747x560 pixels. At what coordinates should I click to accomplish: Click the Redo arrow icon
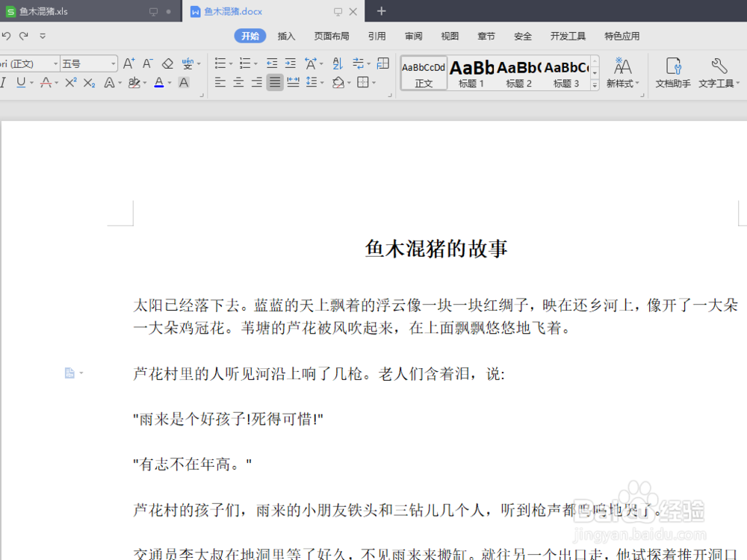click(24, 36)
